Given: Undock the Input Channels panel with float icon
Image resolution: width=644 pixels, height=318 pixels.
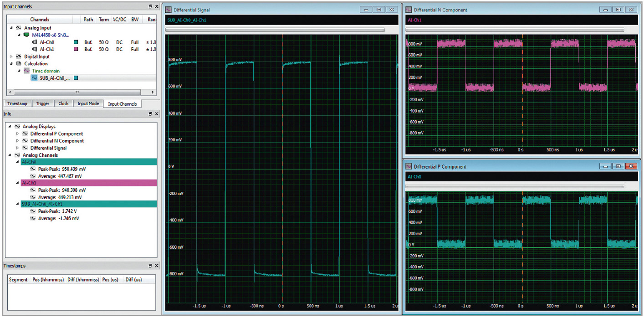Looking at the screenshot, I should [x=150, y=7].
